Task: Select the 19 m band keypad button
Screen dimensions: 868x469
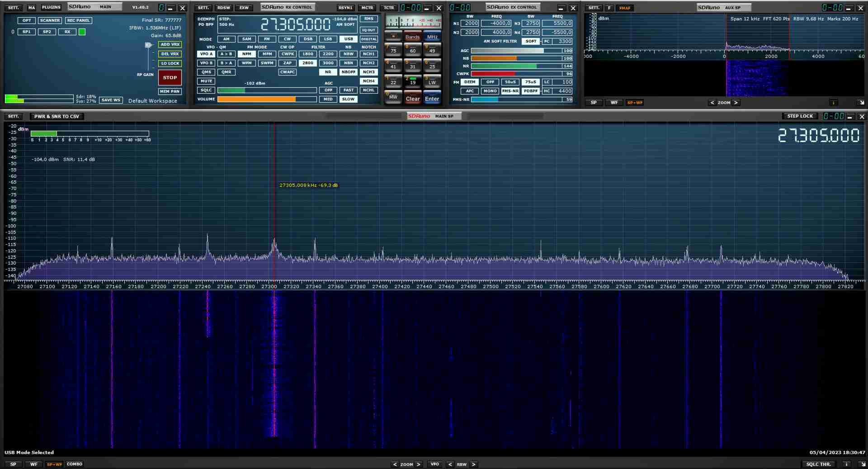Action: coord(412,81)
